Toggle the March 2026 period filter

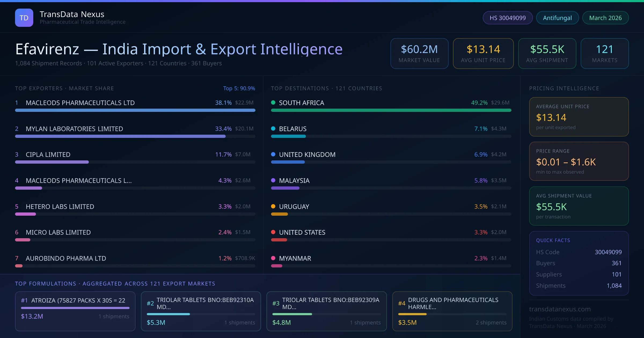(605, 17)
